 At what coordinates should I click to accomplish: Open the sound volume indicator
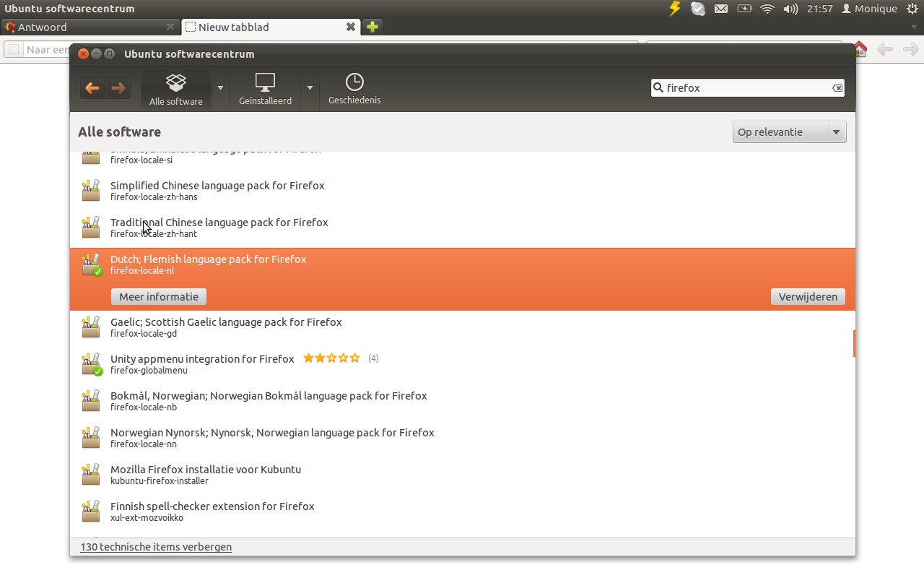point(790,9)
